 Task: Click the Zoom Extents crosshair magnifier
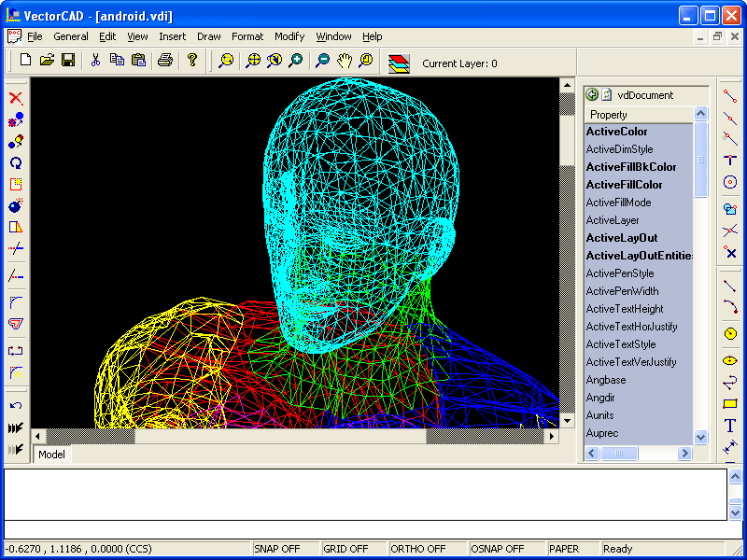coord(253,60)
